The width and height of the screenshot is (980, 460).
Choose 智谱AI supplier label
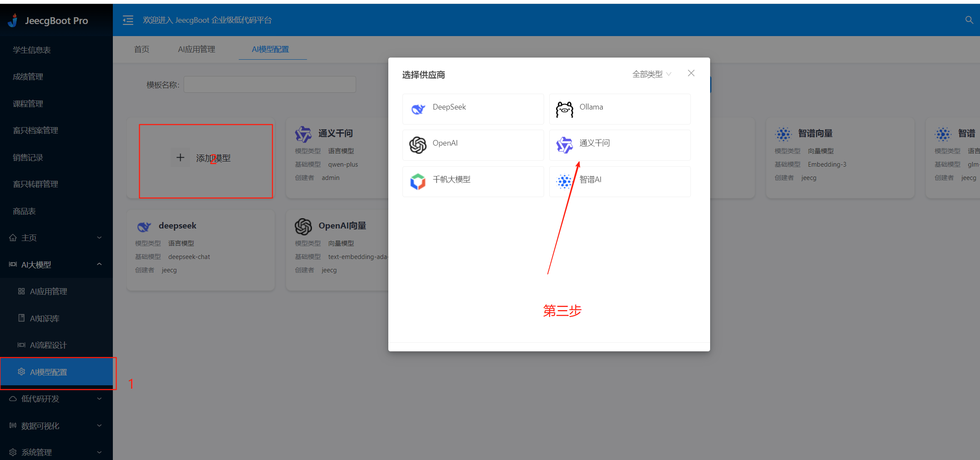tap(590, 179)
